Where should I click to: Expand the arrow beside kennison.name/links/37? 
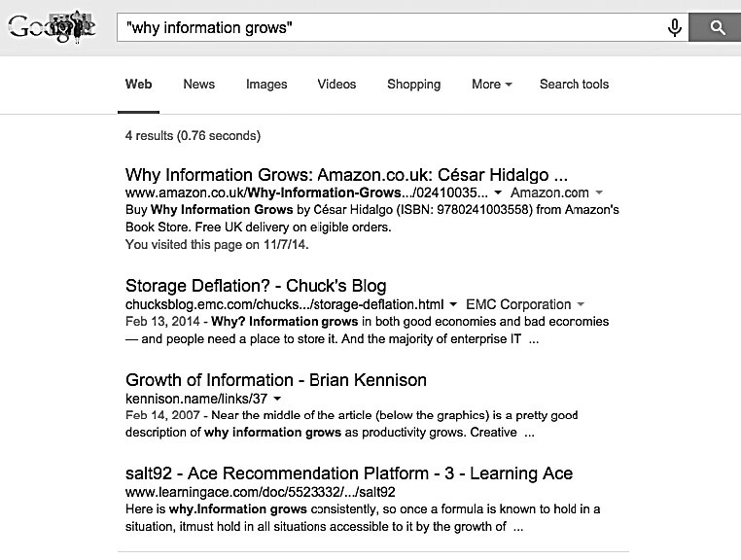[277, 399]
